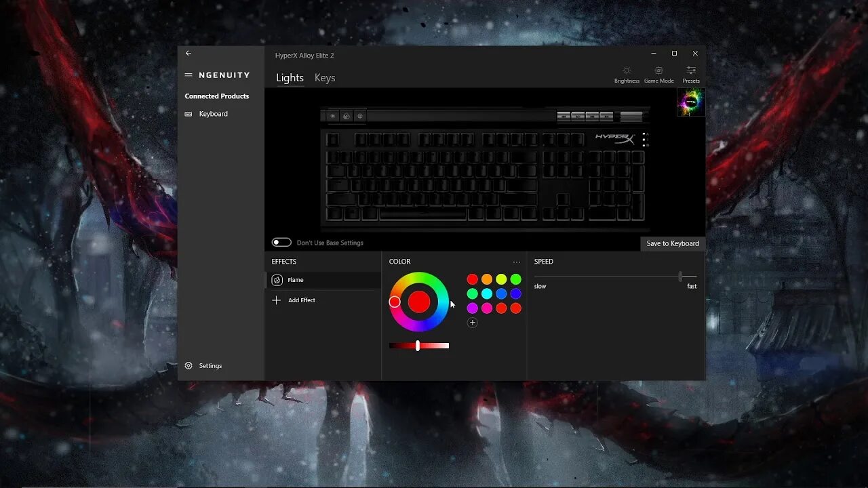The image size is (868, 488).
Task: Toggle Game Mode in the top toolbar
Action: pyautogui.click(x=658, y=75)
